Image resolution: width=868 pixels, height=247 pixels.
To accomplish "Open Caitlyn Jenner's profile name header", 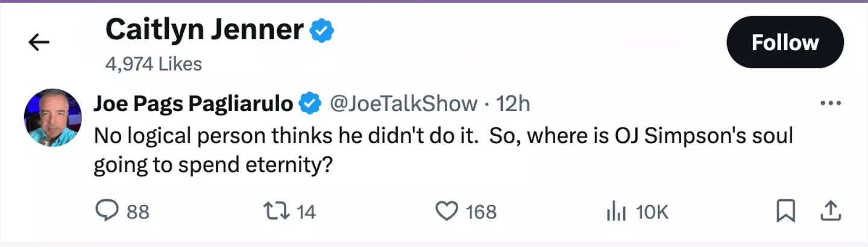I will 204,30.
